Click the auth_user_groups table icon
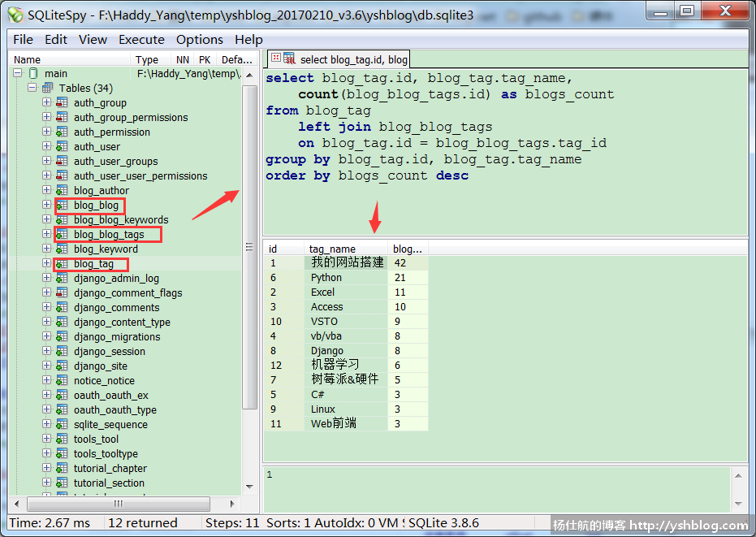 pos(62,161)
